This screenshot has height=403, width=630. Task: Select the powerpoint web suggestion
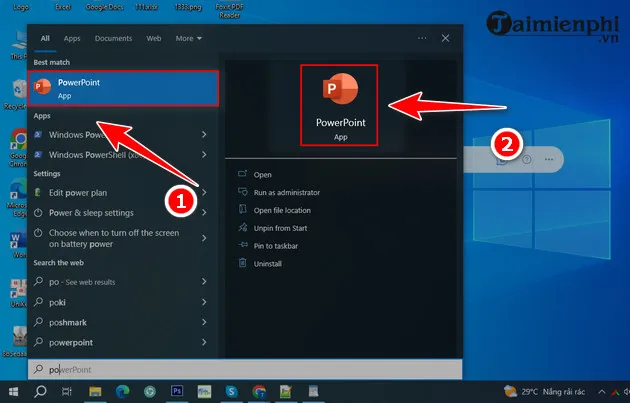(x=71, y=342)
